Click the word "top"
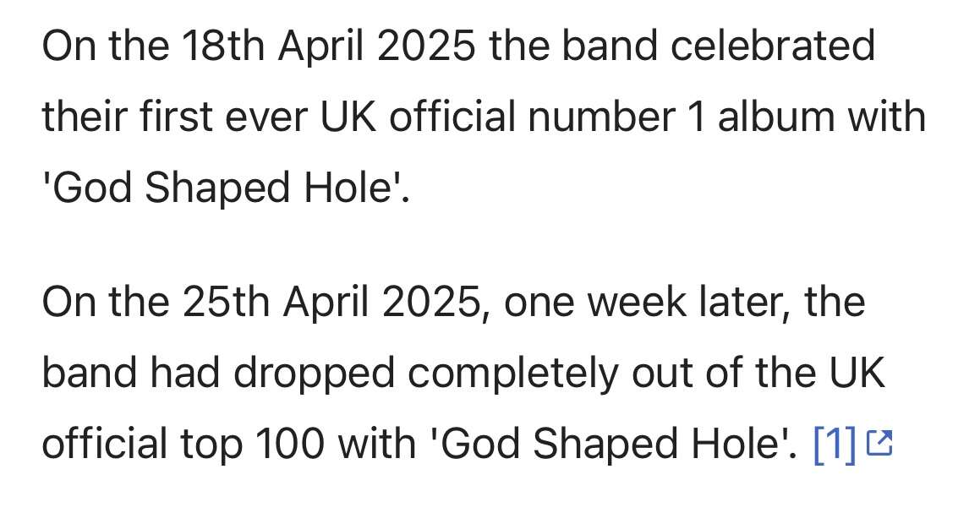The height and width of the screenshot is (524, 980). point(211,445)
